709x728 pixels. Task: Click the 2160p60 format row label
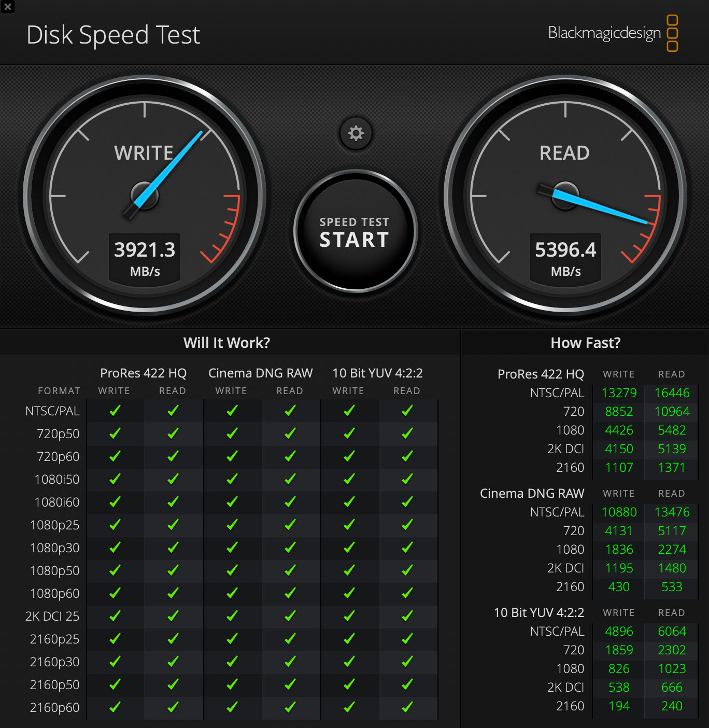tap(55, 708)
